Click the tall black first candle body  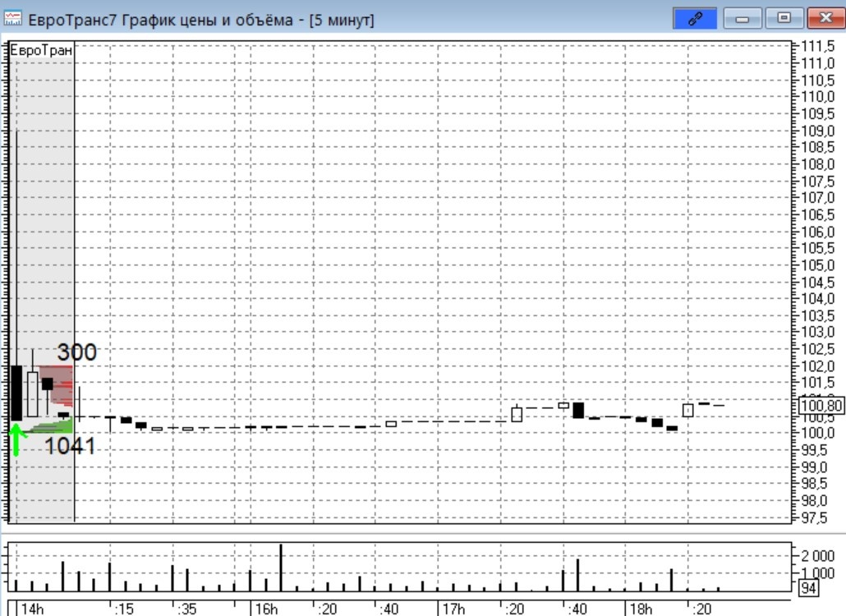[16, 393]
